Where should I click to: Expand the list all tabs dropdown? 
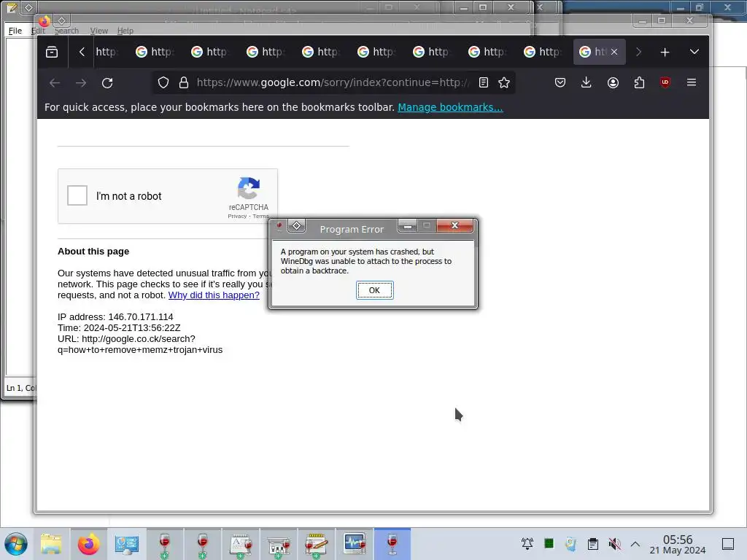point(694,52)
